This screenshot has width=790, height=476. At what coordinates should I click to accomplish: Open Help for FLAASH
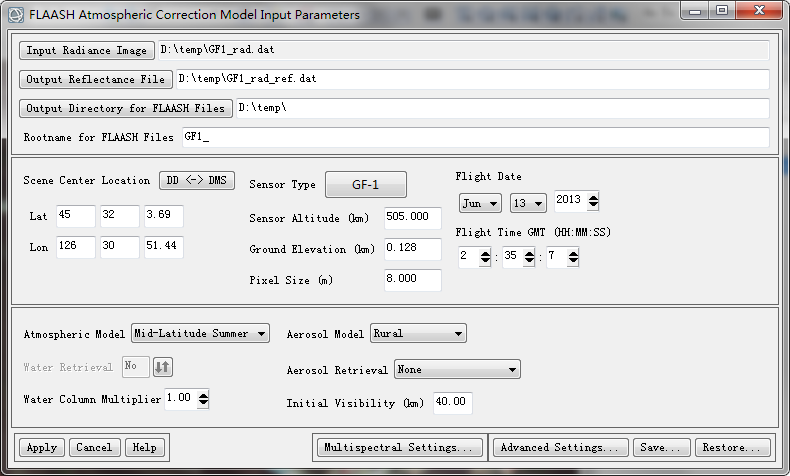click(145, 447)
